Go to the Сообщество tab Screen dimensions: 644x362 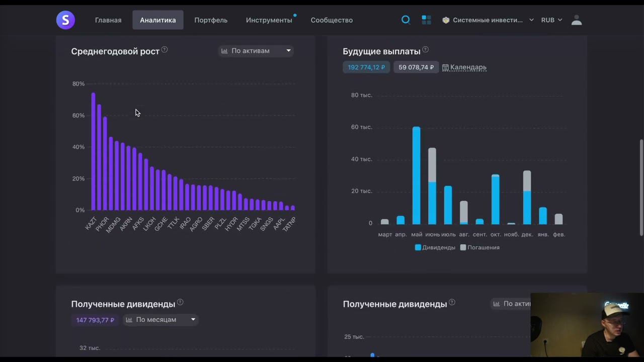pos(332,20)
